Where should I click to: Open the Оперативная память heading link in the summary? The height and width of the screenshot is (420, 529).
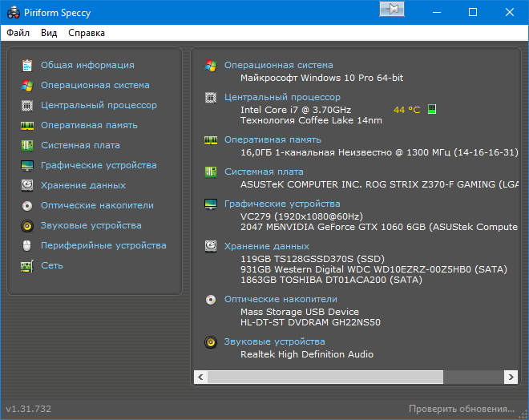273,139
